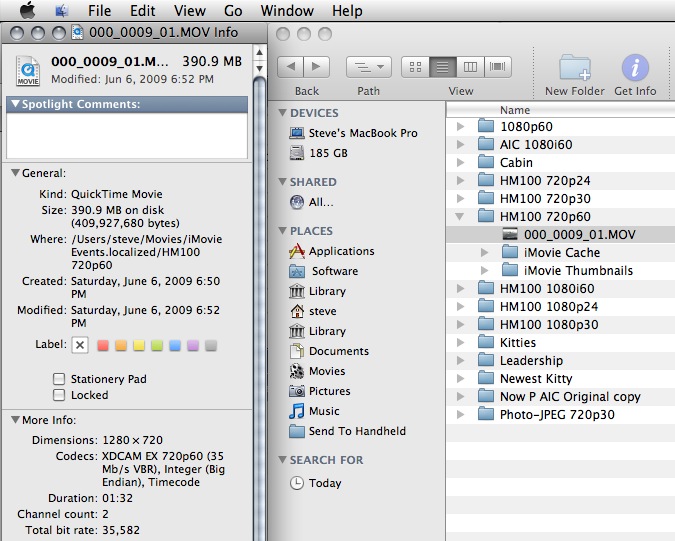Collapse the General section

15,173
